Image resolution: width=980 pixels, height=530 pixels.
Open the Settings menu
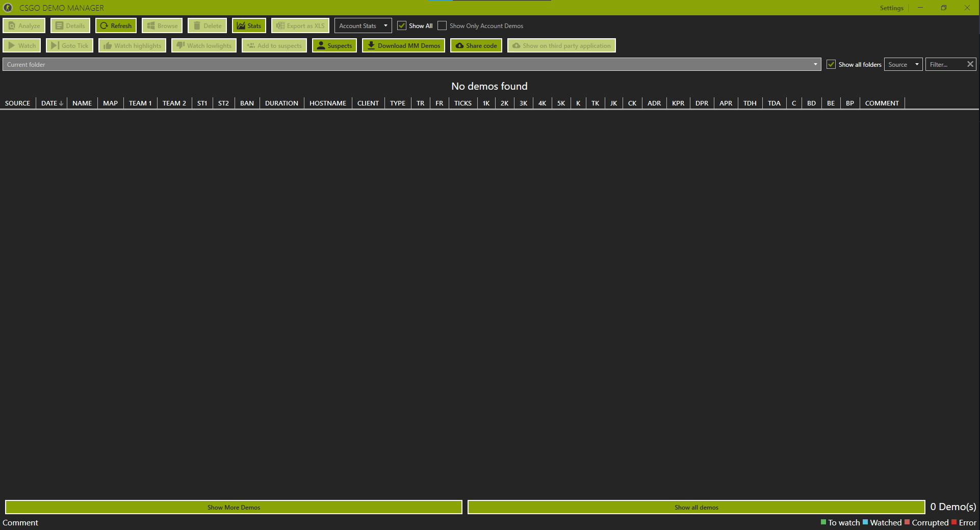point(891,8)
